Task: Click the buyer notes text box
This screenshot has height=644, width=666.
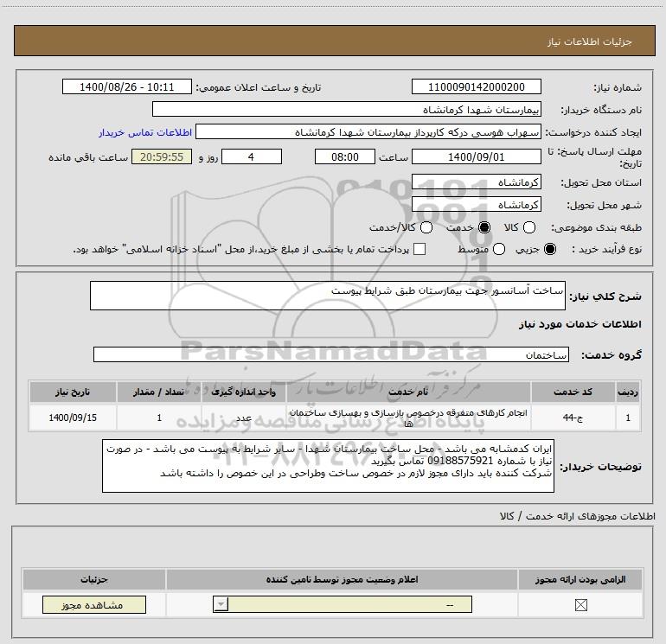Action: click(x=328, y=466)
